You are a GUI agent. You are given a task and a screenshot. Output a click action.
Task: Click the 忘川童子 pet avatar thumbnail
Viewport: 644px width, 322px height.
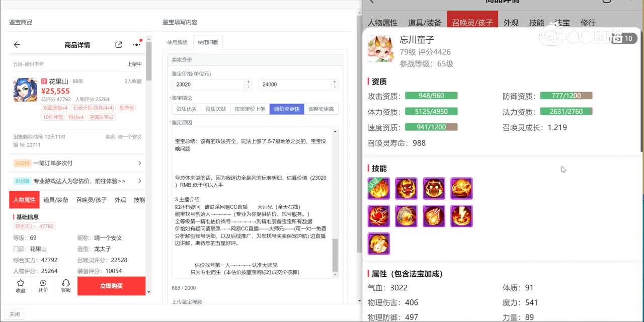380,49
